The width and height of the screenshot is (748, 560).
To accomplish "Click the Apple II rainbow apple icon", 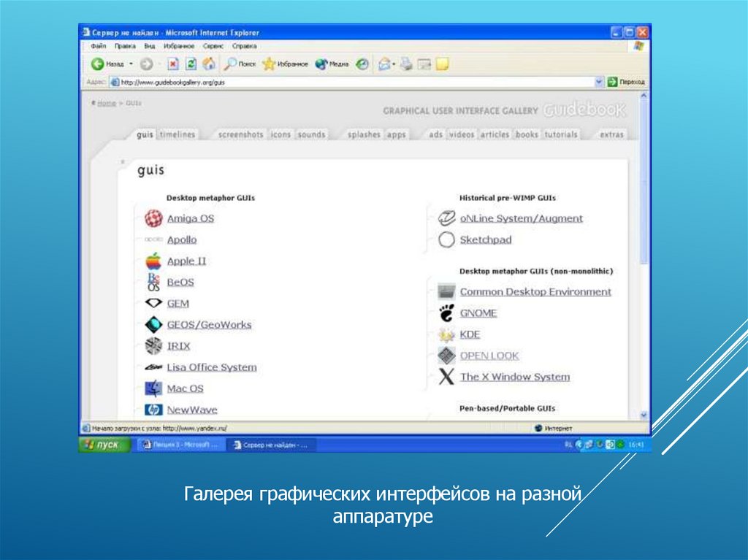I will pyautogui.click(x=153, y=261).
